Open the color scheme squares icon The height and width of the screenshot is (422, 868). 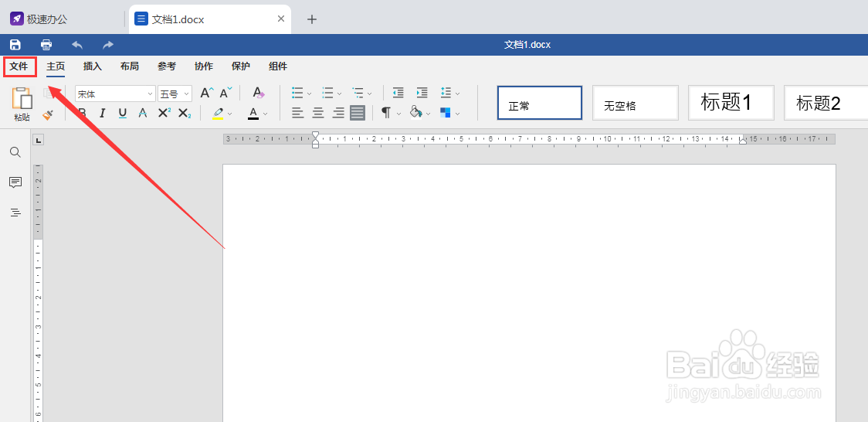pos(445,113)
